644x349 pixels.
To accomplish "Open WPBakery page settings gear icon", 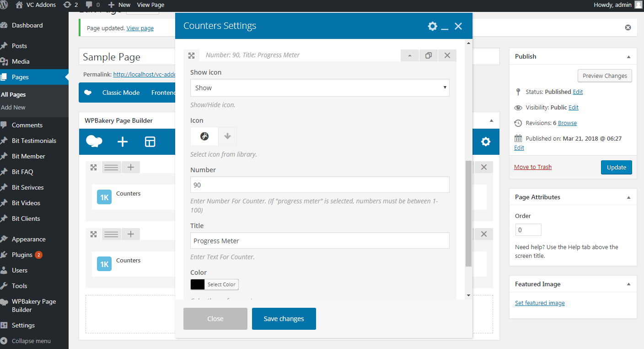I will [485, 142].
